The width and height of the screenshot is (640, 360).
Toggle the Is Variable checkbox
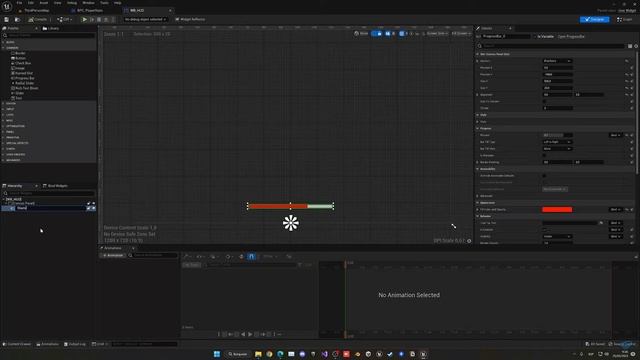[536, 36]
